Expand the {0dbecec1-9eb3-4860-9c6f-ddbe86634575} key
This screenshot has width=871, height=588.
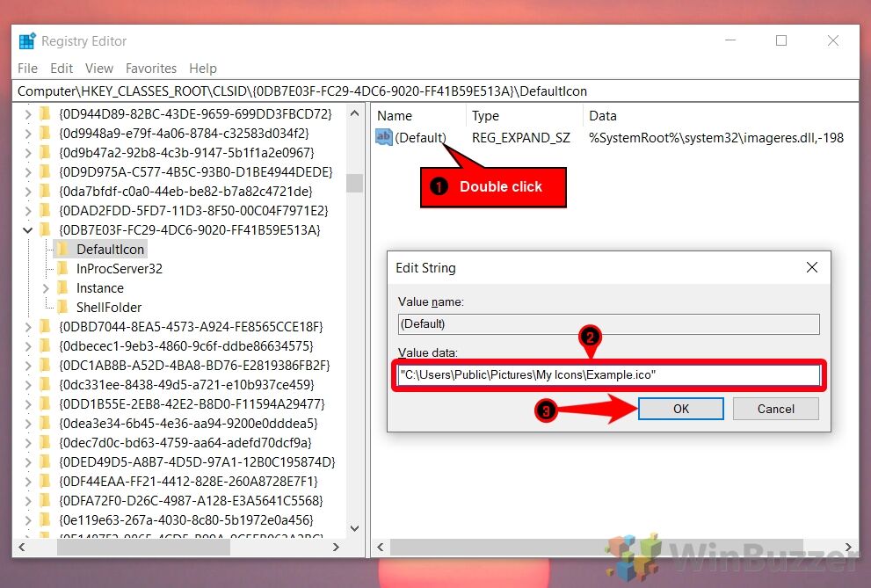28,346
